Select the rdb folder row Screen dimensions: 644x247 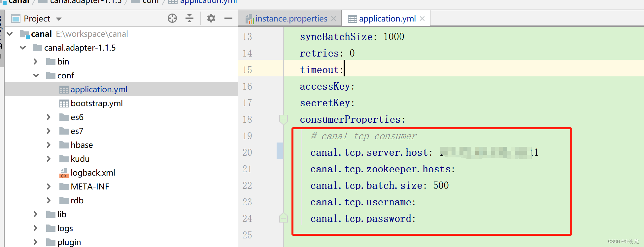pyautogui.click(x=121, y=200)
